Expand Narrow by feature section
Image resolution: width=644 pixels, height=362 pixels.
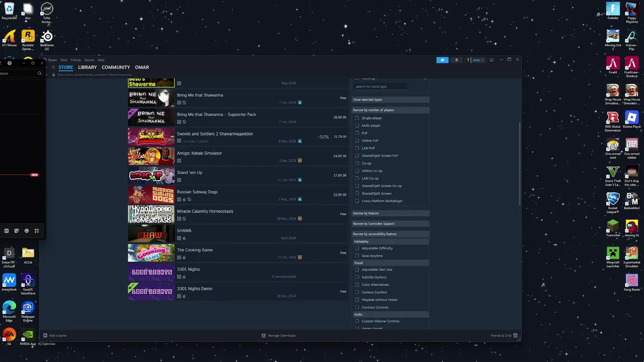(x=390, y=213)
